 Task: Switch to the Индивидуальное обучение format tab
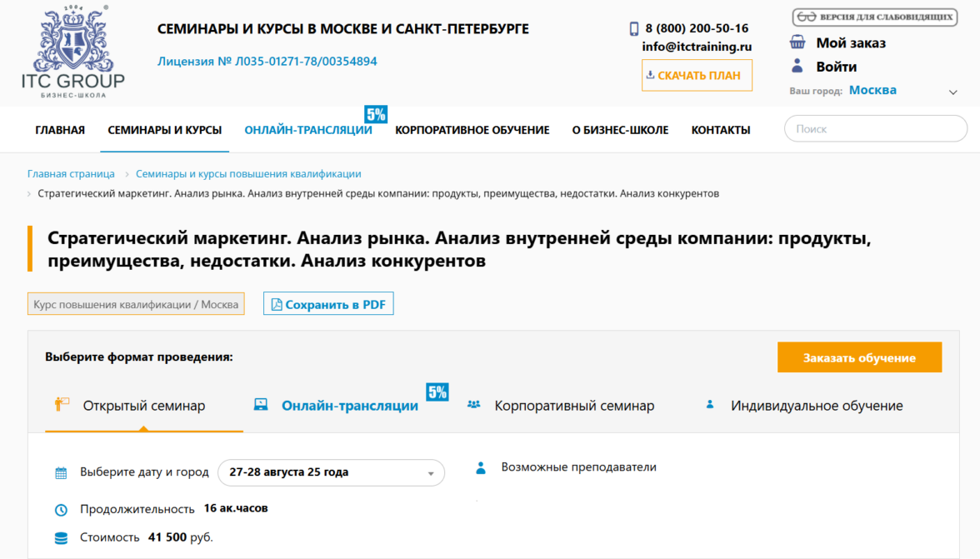[x=817, y=406]
